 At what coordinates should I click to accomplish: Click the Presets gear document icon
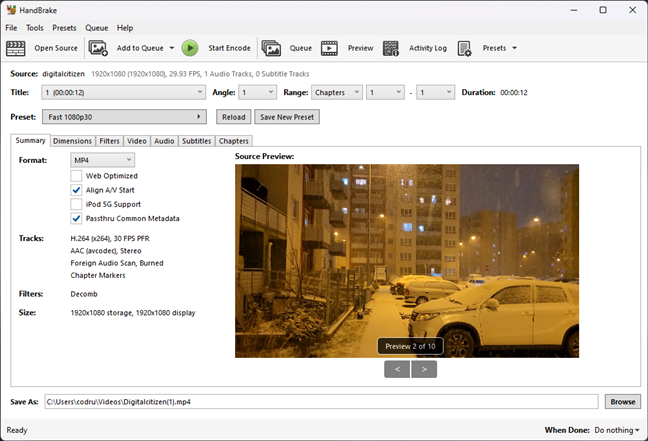(x=465, y=48)
